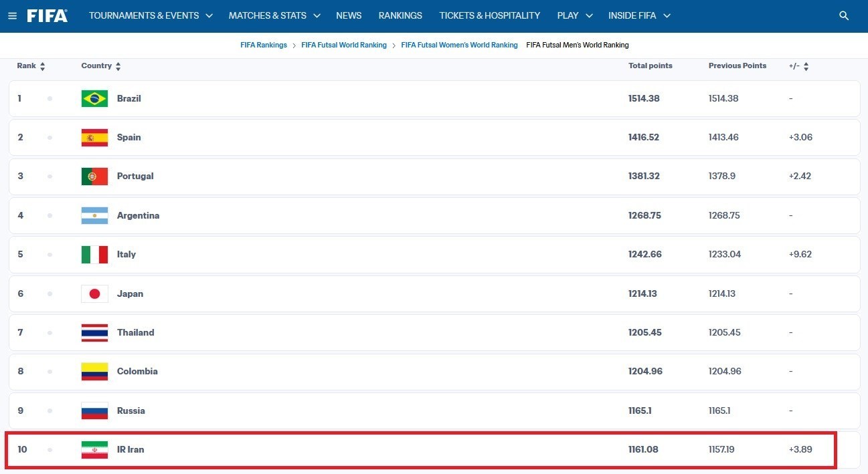Click the Russia flag icon

pyautogui.click(x=94, y=410)
